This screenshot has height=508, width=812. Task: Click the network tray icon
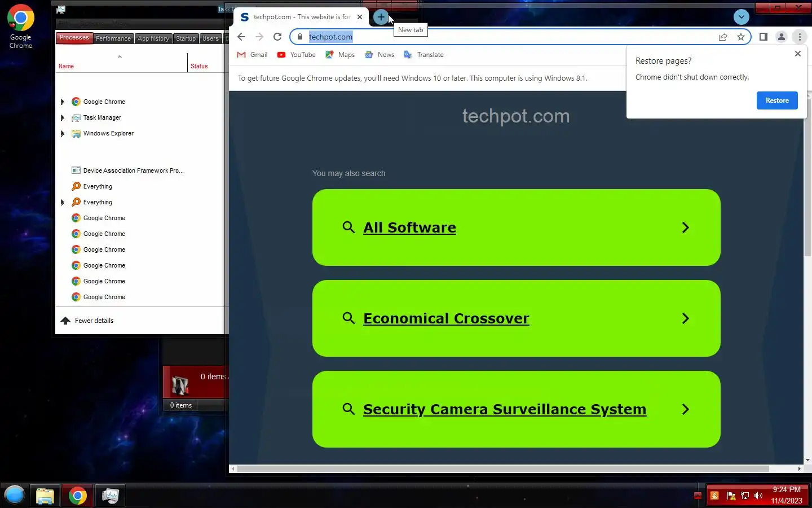click(745, 496)
